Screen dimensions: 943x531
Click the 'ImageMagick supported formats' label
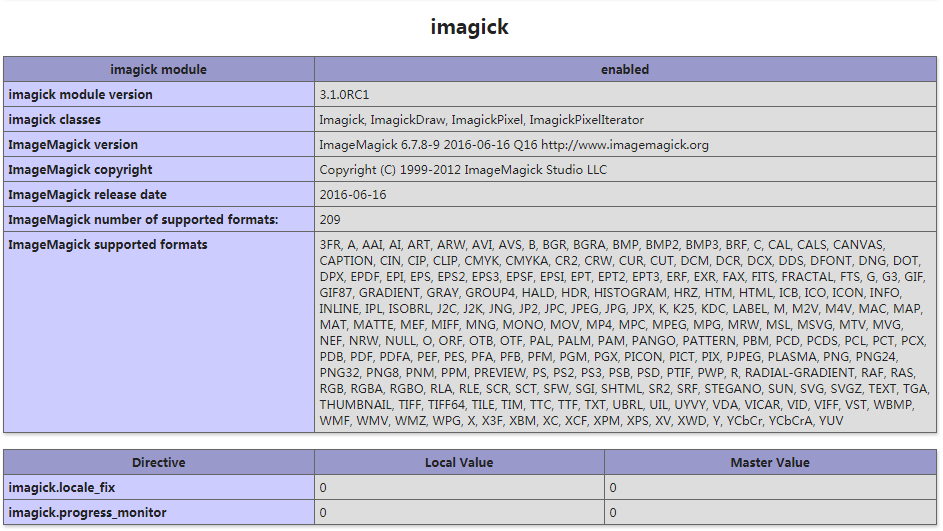point(108,245)
